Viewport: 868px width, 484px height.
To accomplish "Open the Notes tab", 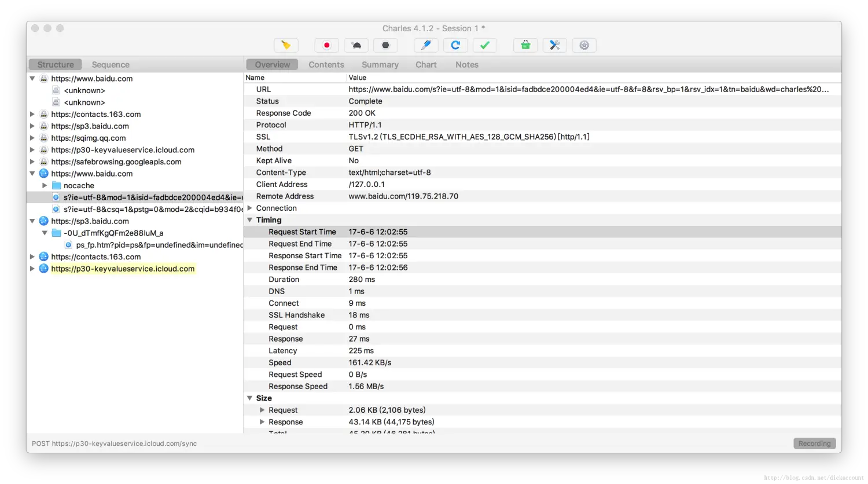I will click(x=467, y=65).
